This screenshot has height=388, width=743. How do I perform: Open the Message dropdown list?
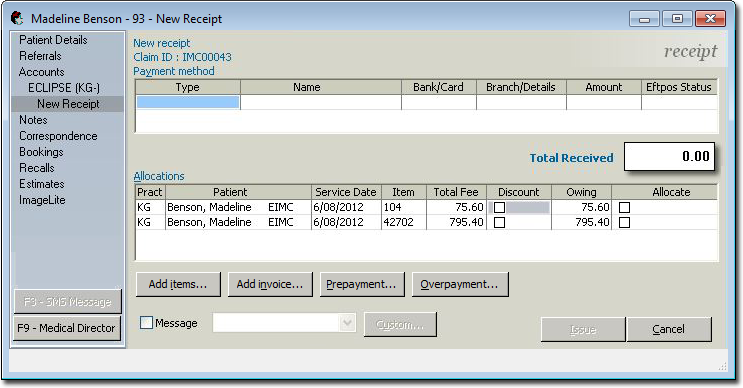(347, 323)
